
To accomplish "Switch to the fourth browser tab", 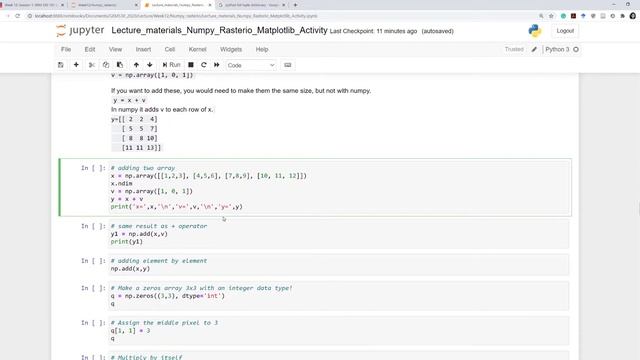I will 251,5.
